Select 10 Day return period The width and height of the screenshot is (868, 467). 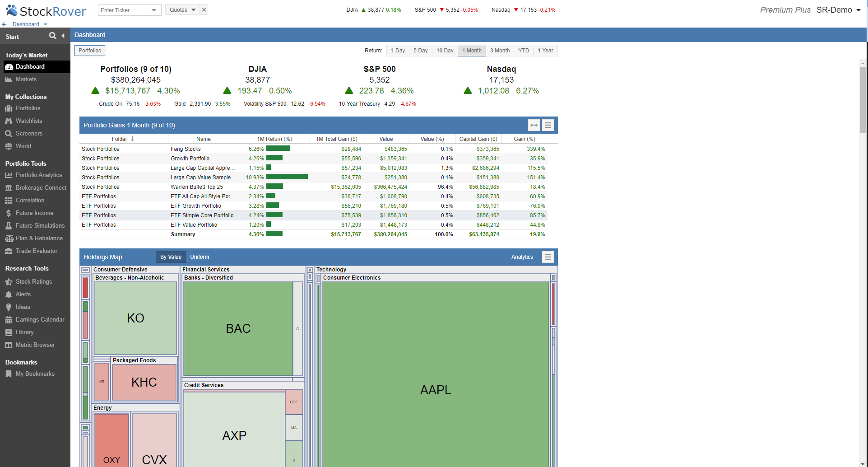445,51
